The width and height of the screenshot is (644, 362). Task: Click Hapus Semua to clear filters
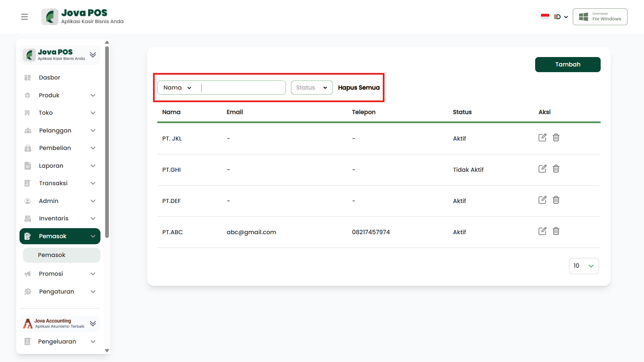tap(358, 88)
